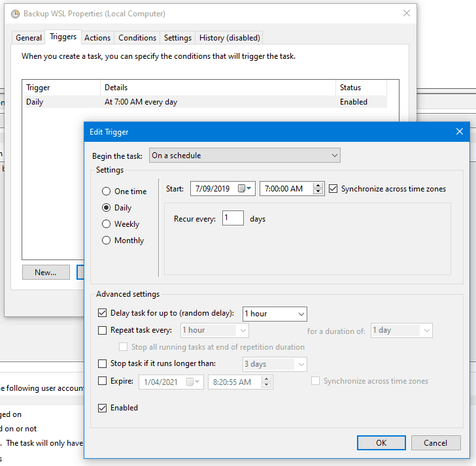
Task: Click the New... trigger button
Action: [46, 273]
